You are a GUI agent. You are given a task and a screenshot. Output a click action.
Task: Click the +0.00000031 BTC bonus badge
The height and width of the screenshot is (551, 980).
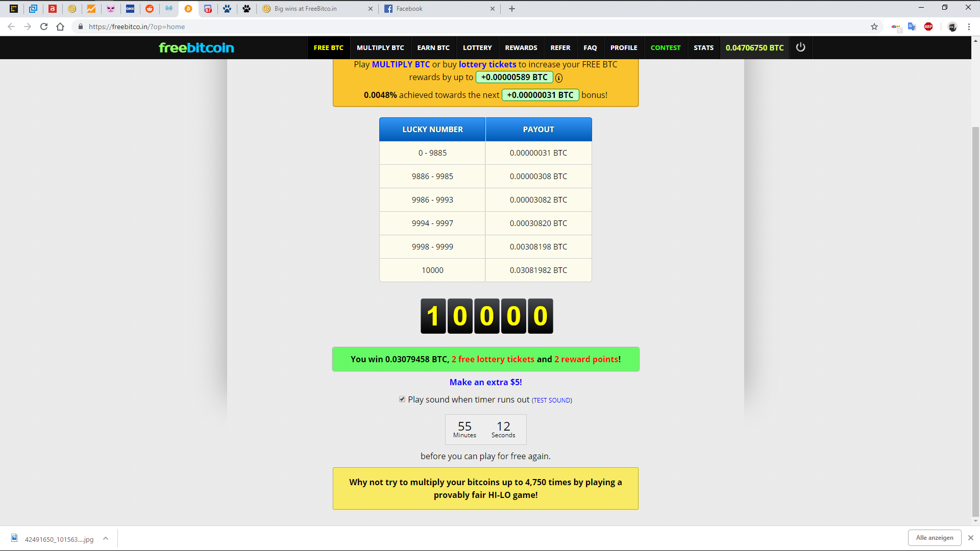click(x=540, y=95)
